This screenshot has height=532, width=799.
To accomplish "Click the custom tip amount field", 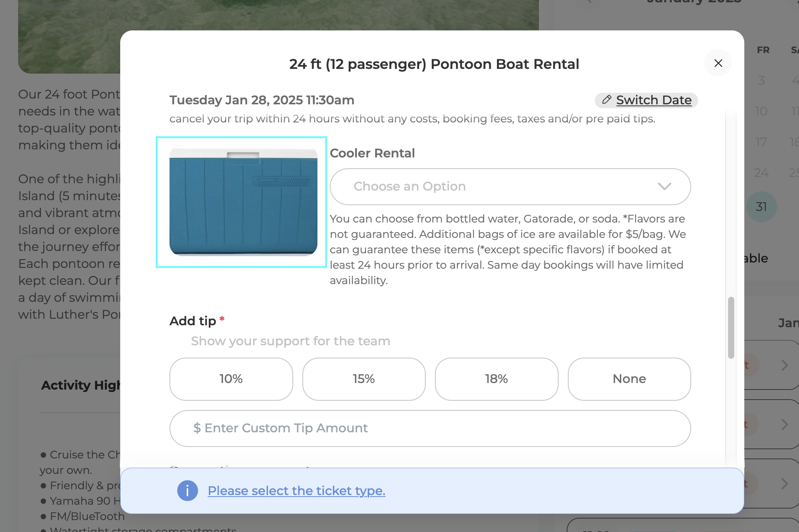I will click(x=430, y=428).
